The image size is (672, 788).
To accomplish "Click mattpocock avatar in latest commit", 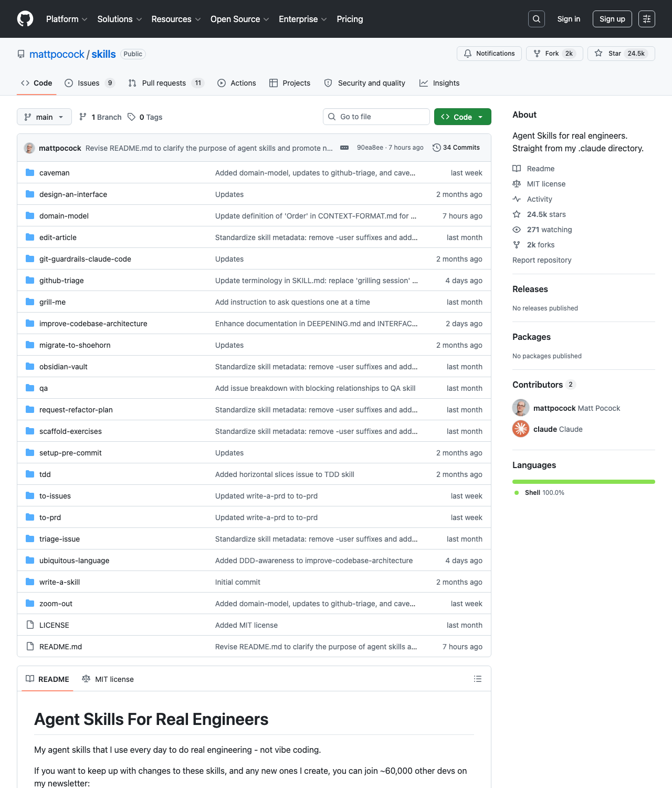I will click(x=29, y=148).
